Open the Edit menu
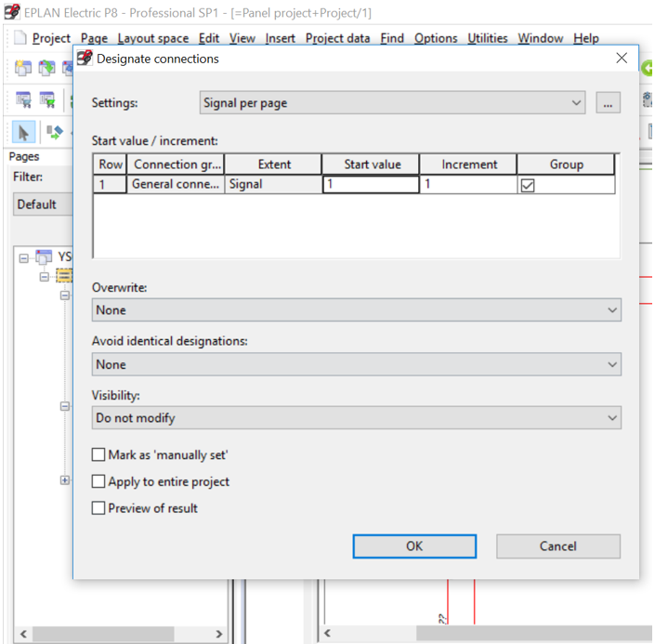Screen dimensions: 655x644 click(209, 38)
